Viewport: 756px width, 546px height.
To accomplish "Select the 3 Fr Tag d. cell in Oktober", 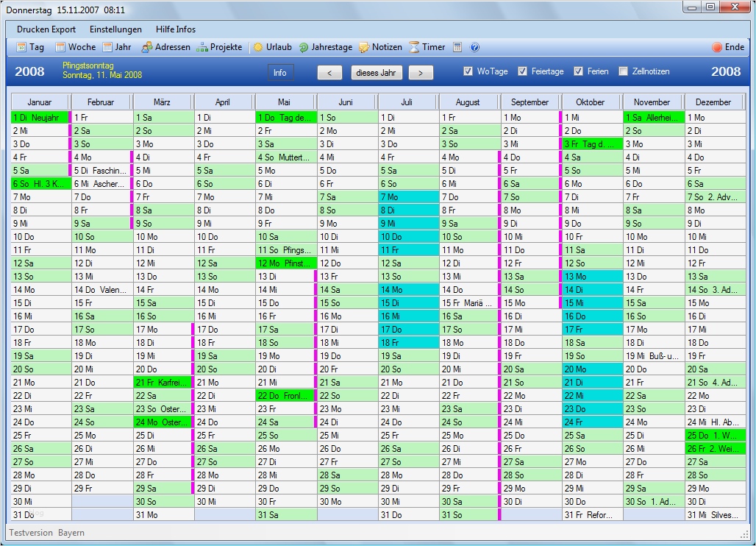I will tap(593, 143).
